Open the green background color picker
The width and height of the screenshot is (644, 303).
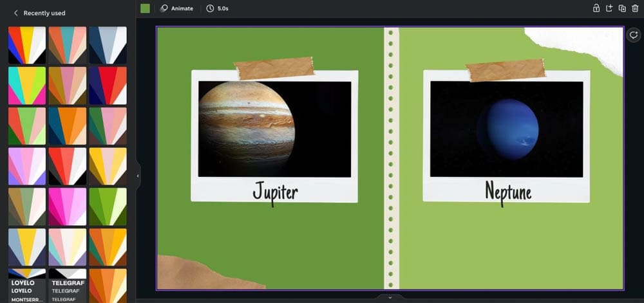145,8
